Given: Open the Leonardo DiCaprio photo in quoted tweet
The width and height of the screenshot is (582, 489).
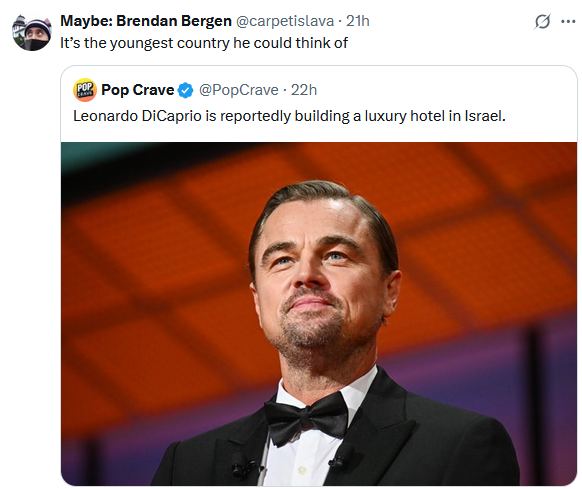Looking at the screenshot, I should pos(319,314).
